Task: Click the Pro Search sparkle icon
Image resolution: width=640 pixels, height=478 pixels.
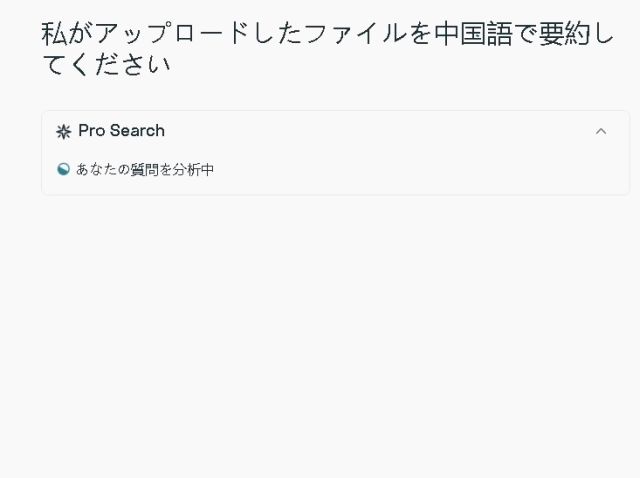Action: (64, 131)
